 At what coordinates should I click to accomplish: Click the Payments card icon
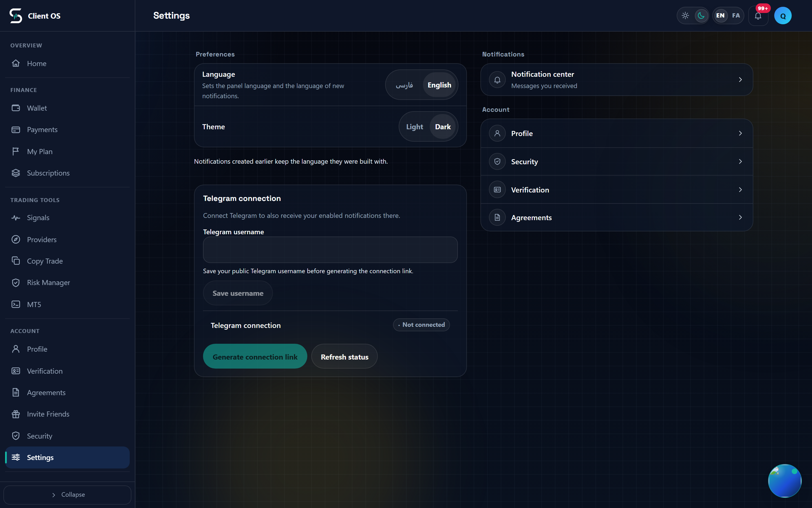point(16,130)
